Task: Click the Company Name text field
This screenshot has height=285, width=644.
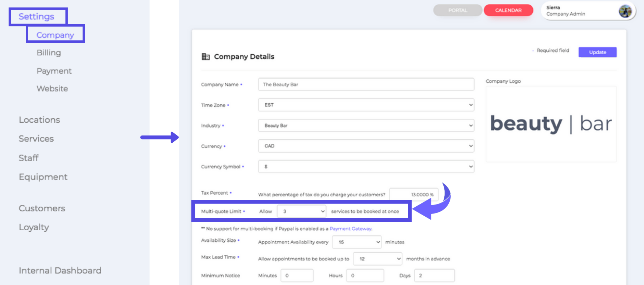Action: 366,84
